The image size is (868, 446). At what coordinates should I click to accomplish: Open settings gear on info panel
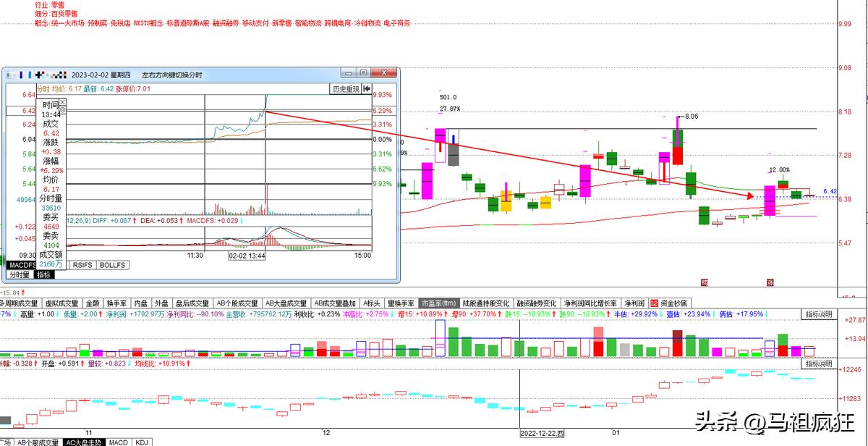point(63,110)
